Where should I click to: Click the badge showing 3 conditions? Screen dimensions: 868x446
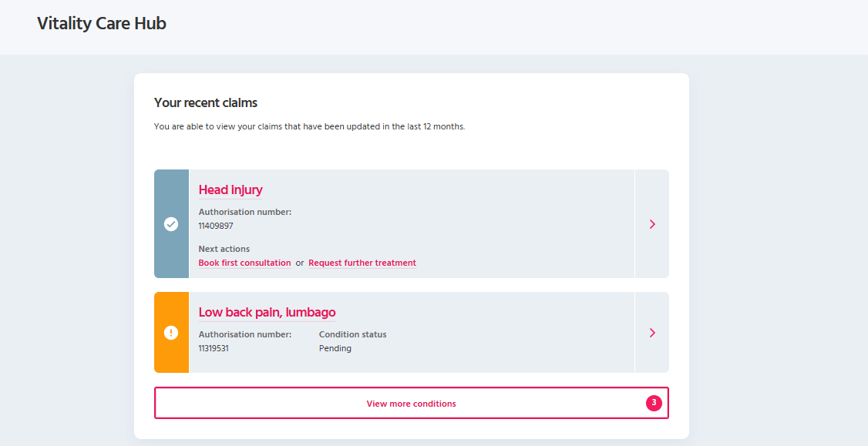tap(654, 403)
